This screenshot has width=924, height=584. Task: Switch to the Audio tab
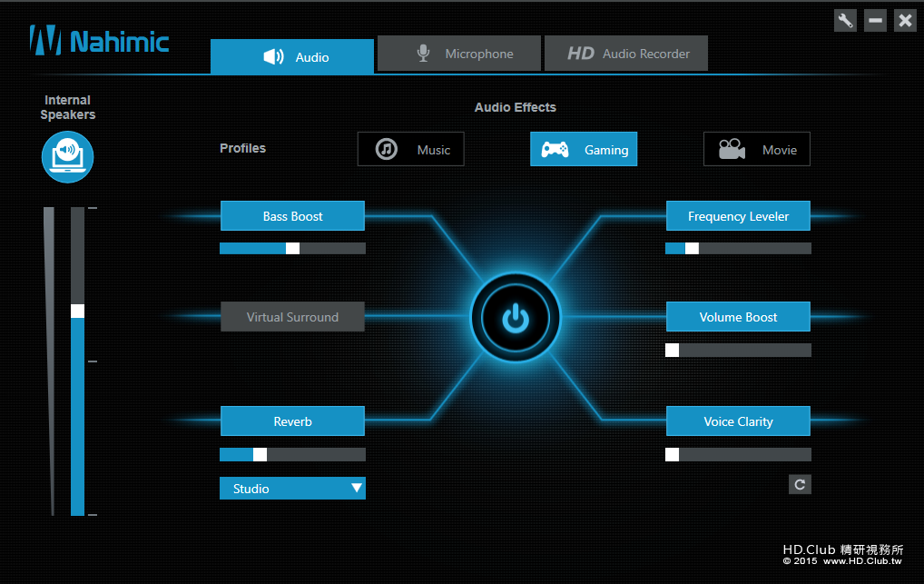(x=292, y=56)
